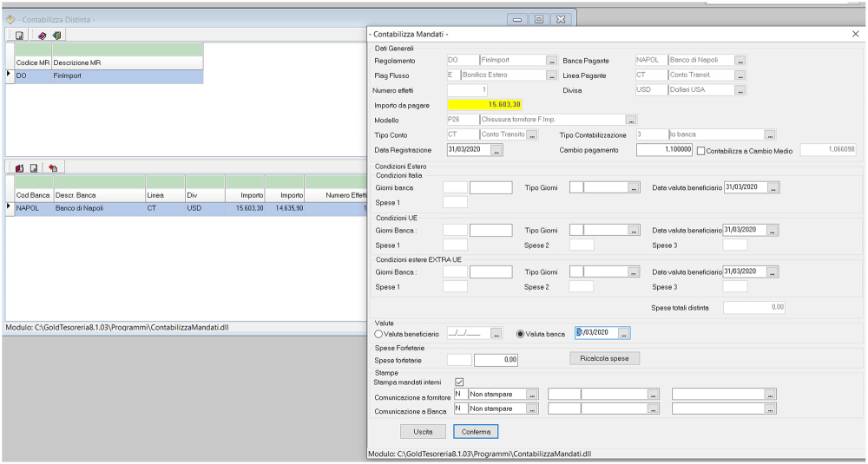Click the red book icon in bank toolbar
This screenshot has height=464, width=868.
tap(19, 167)
